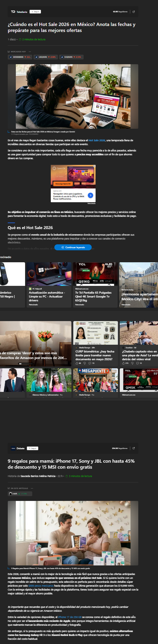This screenshot has height=644, width=158.
Task: Dislike the Chabelo Excelsior story
Action: coord(132,363)
